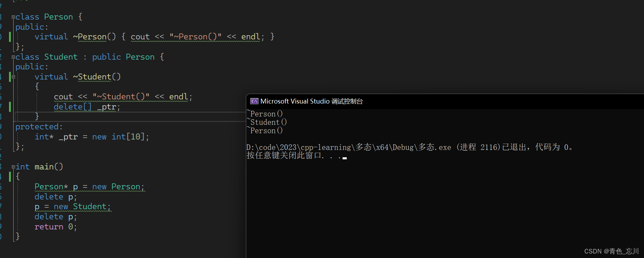Image resolution: width=644 pixels, height=258 pixels.
Task: Click the 'class Person {' declaration
Action: [49, 17]
